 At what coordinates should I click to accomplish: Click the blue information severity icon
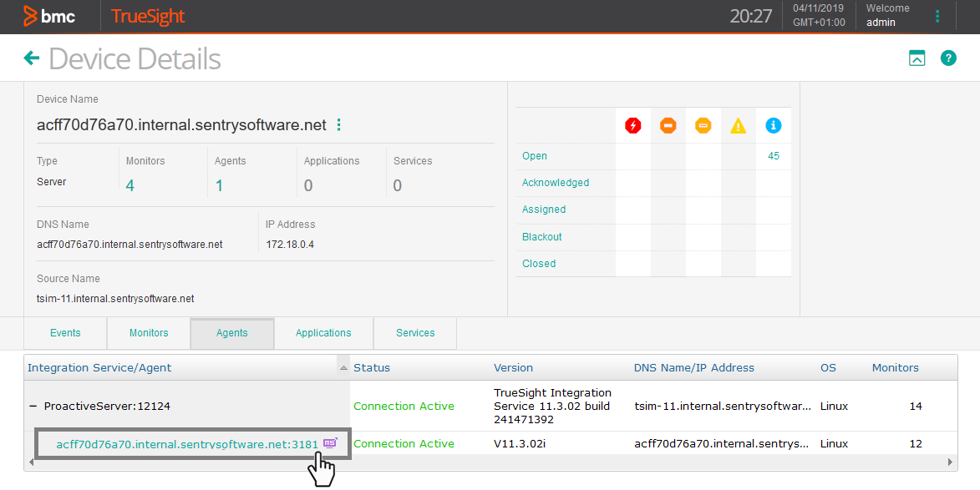(x=773, y=125)
